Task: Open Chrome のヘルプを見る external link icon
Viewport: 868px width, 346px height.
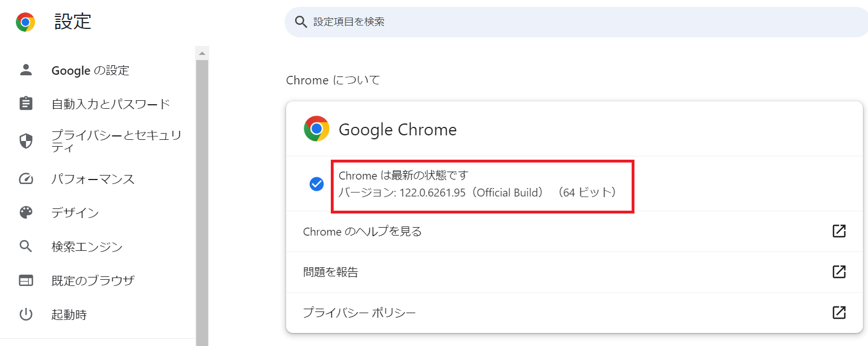Action: coord(839,231)
